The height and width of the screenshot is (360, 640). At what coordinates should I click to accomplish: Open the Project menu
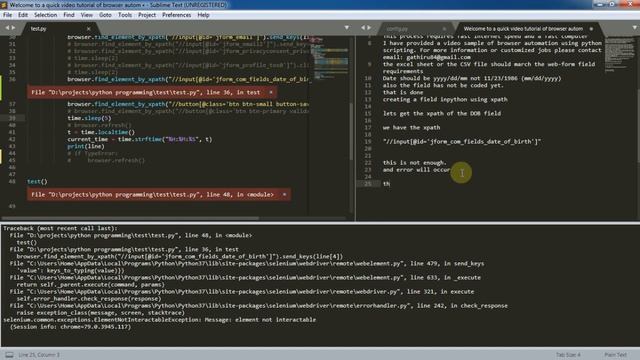[x=147, y=15]
